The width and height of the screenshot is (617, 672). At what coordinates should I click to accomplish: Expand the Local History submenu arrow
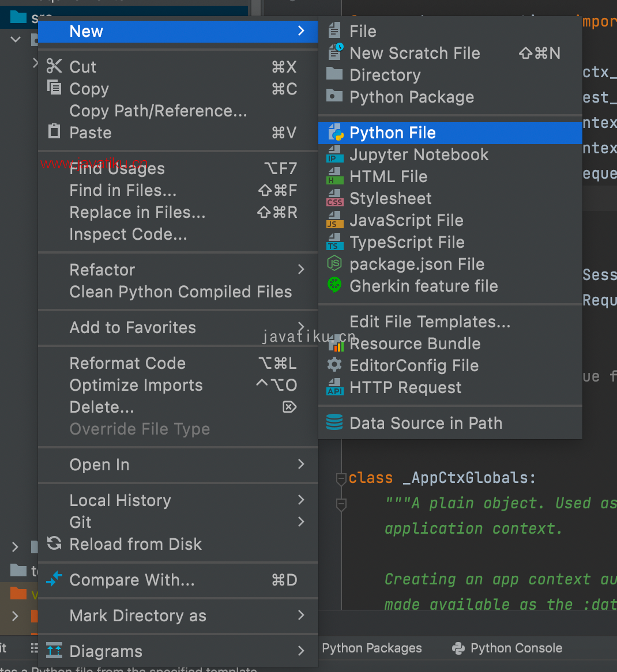tap(301, 500)
